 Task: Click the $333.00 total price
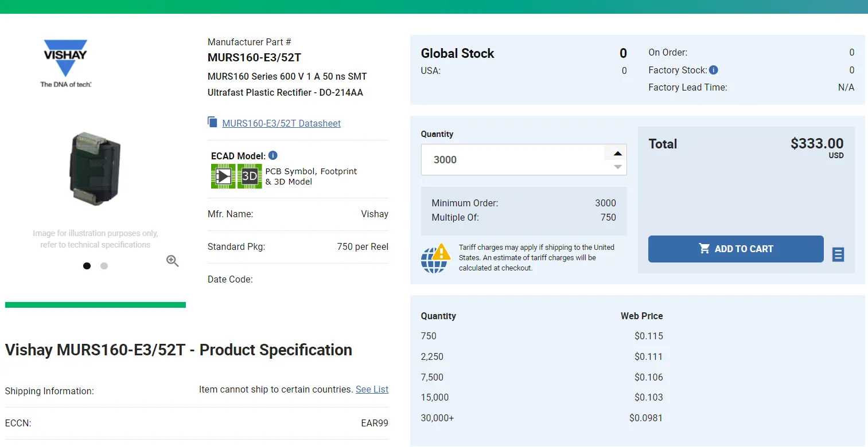[x=817, y=143]
